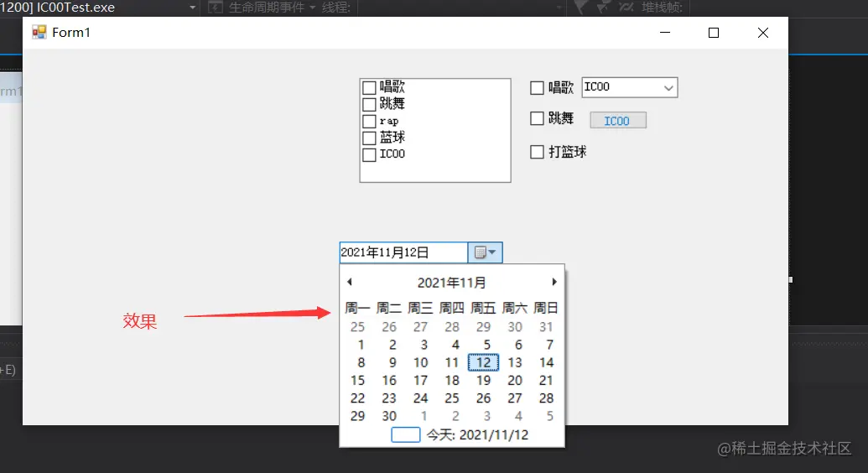This screenshot has width=868, height=473.
Task: Open the IC00 combo box dropdown
Action: point(668,87)
